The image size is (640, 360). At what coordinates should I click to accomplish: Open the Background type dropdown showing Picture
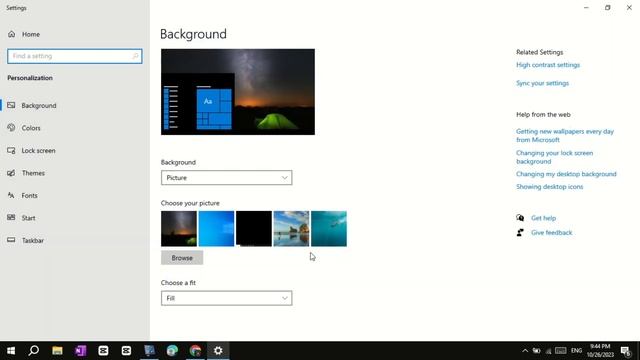[227, 178]
